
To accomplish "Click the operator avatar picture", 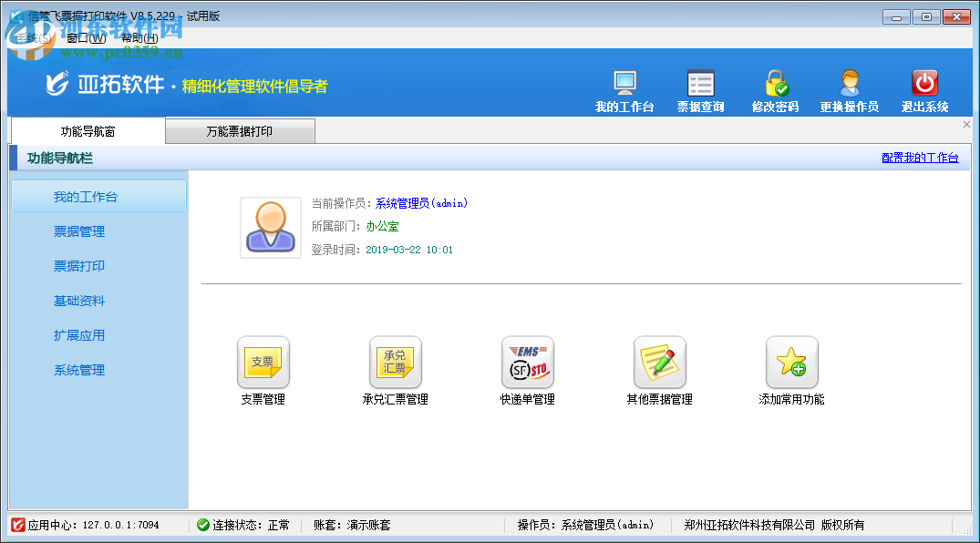I will pos(271,228).
